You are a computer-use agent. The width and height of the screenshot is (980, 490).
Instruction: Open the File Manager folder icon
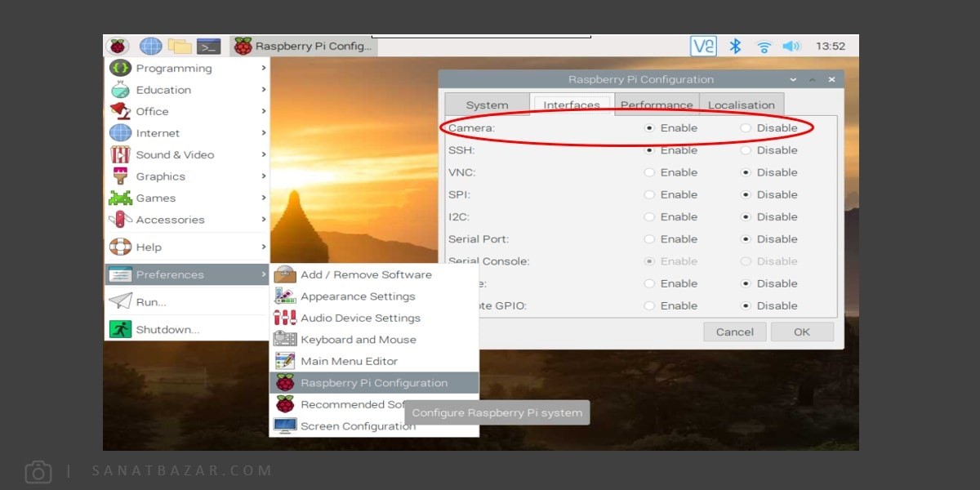180,46
